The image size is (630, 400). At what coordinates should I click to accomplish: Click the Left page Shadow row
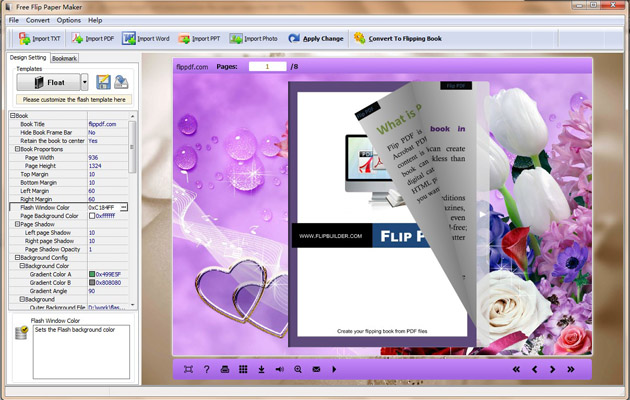(69, 233)
